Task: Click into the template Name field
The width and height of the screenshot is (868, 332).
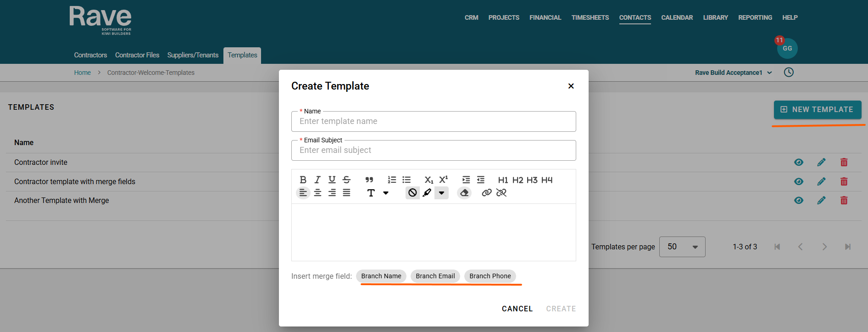Action: point(434,122)
